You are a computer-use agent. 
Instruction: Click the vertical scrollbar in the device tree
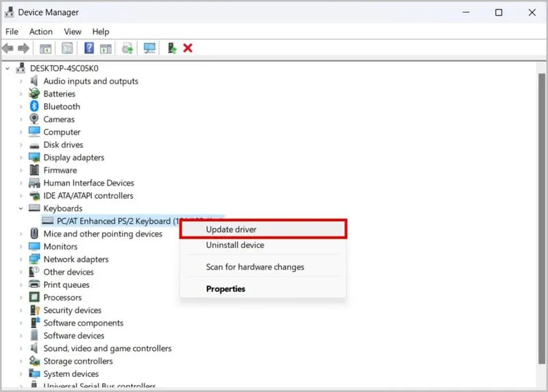[x=541, y=219]
